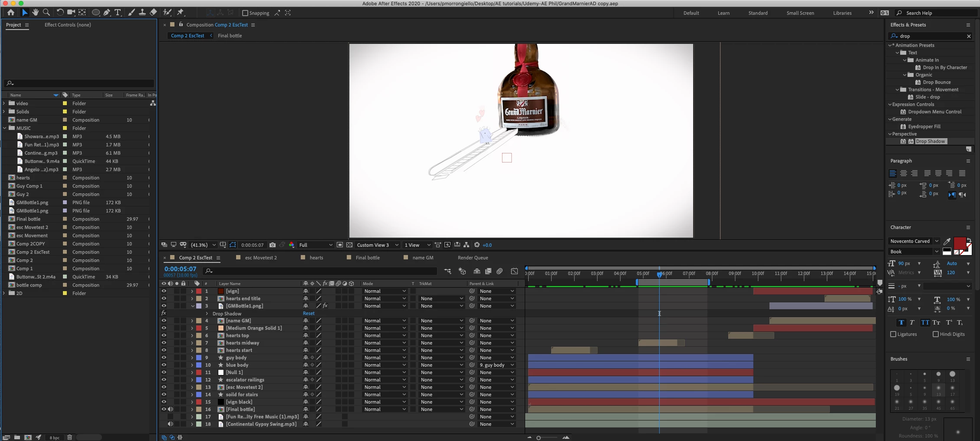Collapse the [GMBottle1.png] layer properties
This screenshot has height=441, width=980.
click(192, 306)
